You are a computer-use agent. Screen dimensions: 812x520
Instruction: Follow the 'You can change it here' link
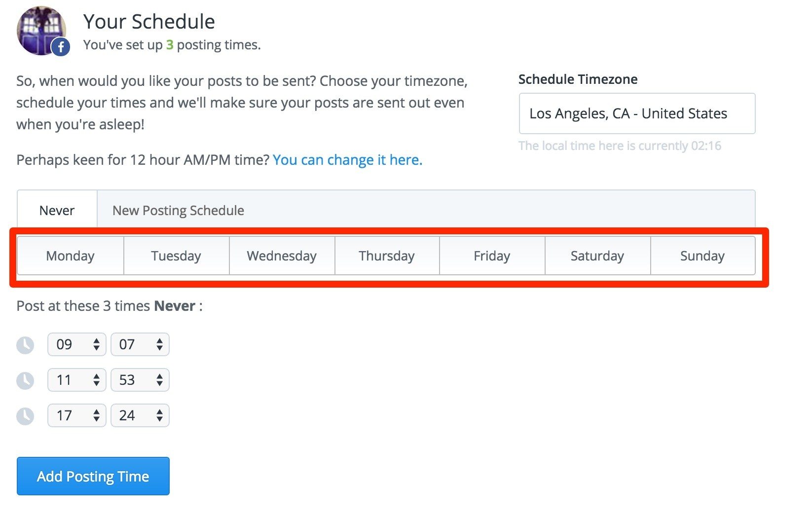[x=347, y=160]
